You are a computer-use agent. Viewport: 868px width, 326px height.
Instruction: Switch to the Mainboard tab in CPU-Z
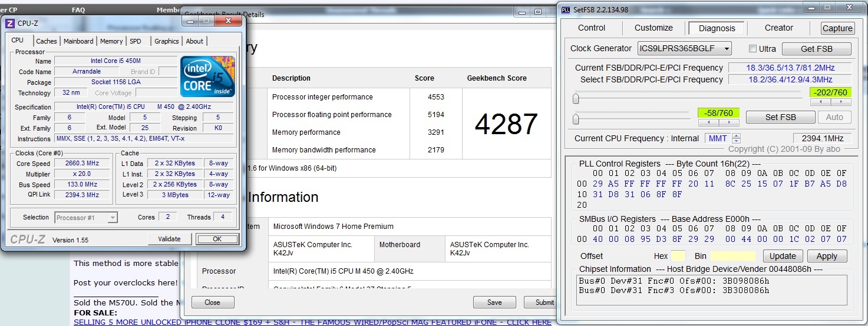(78, 41)
